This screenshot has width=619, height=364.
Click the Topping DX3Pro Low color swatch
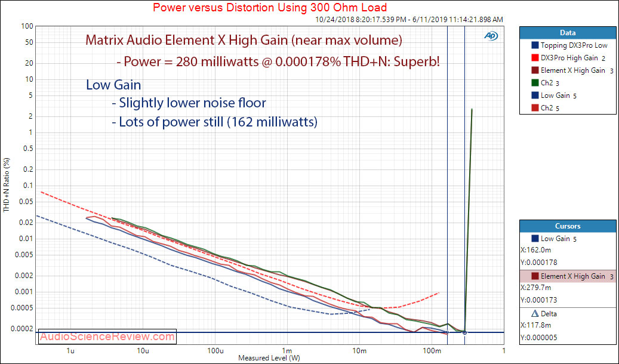535,45
